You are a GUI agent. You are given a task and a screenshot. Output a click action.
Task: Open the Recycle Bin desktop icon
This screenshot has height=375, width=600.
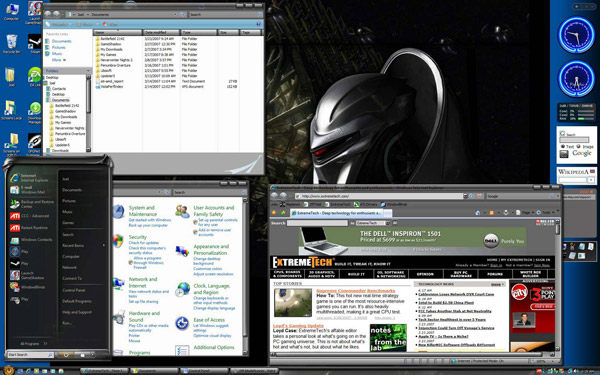11,43
